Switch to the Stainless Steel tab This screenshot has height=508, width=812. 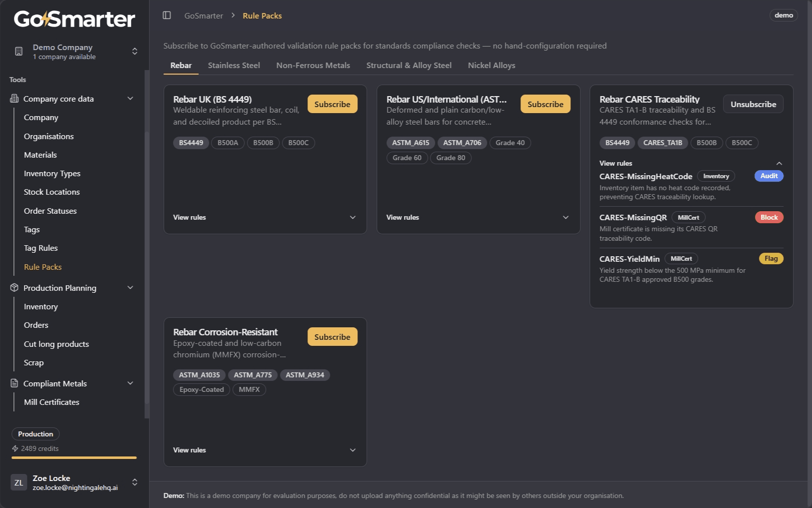tap(234, 66)
